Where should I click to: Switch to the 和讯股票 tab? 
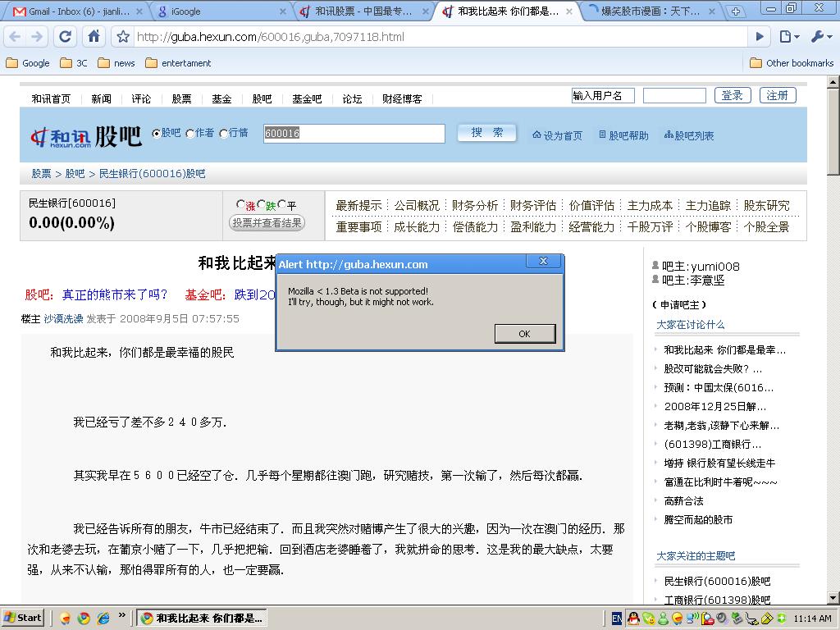point(363,11)
